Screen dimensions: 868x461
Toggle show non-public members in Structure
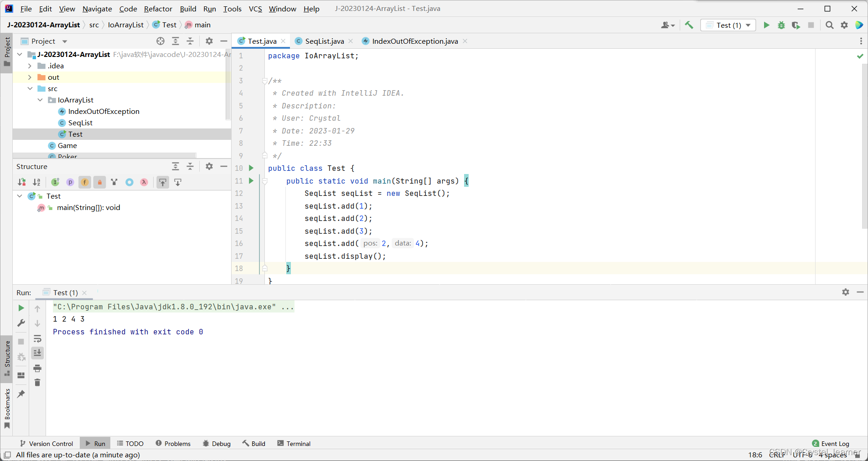point(100,182)
